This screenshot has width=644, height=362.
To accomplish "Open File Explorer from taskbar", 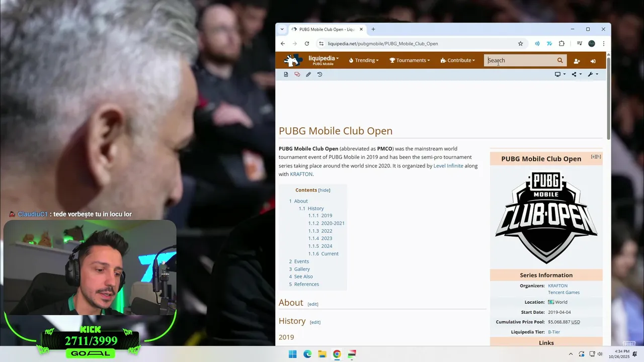I will pos(322,354).
